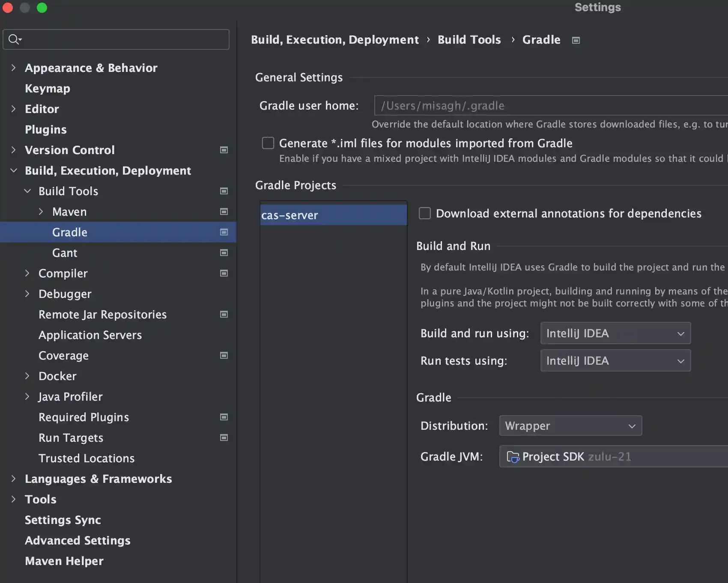Open the Advanced Settings page
This screenshot has height=583, width=728.
pyautogui.click(x=78, y=540)
